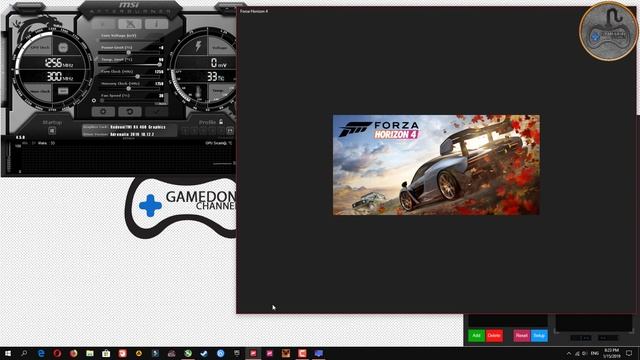Viewport: 640px width, 360px height.
Task: Click the Power Limit slider handle
Action: point(129,52)
